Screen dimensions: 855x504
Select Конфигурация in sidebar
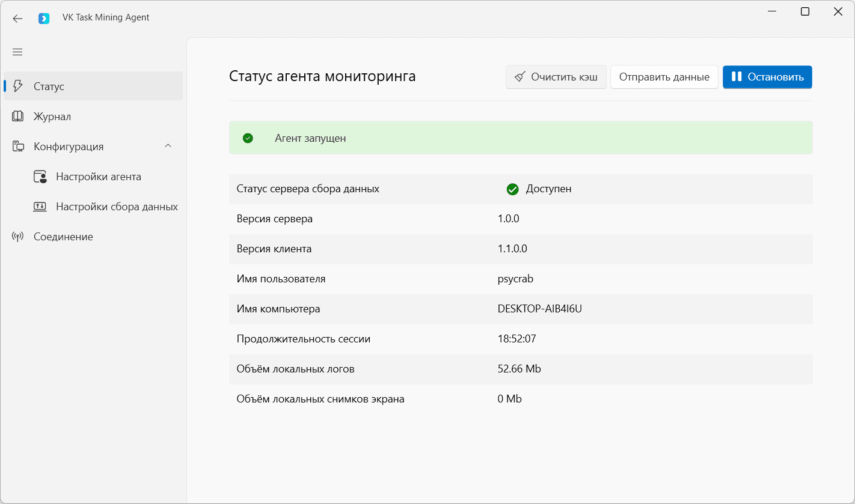tap(93, 146)
